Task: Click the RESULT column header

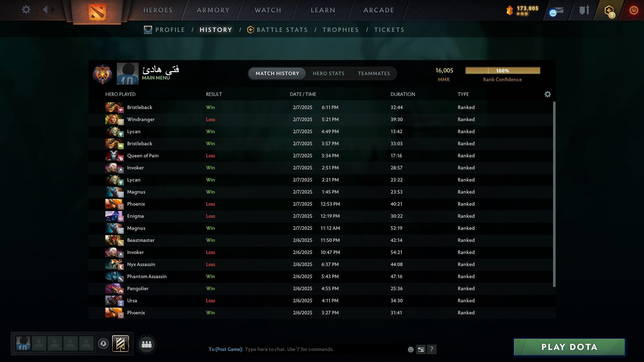Action: tap(214, 94)
